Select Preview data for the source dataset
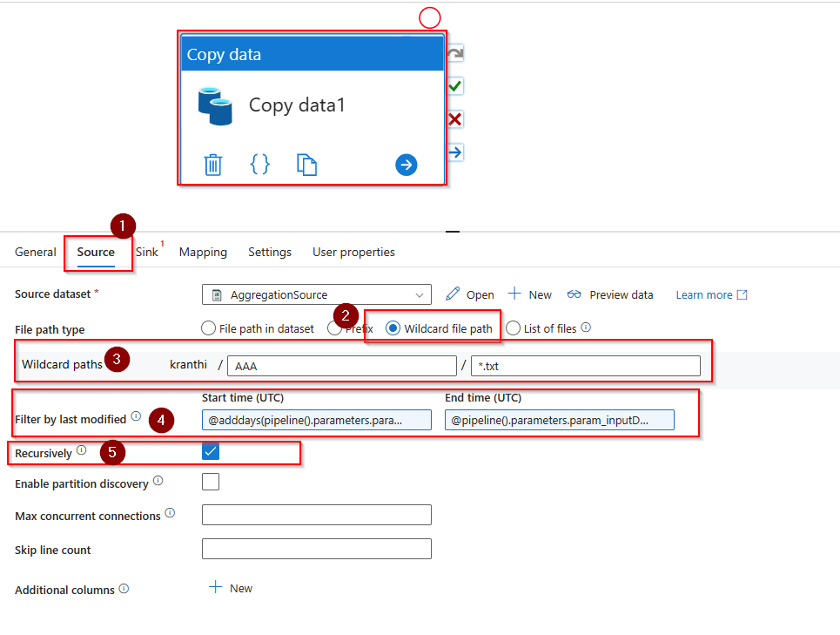This screenshot has height=635, width=840. [x=609, y=294]
